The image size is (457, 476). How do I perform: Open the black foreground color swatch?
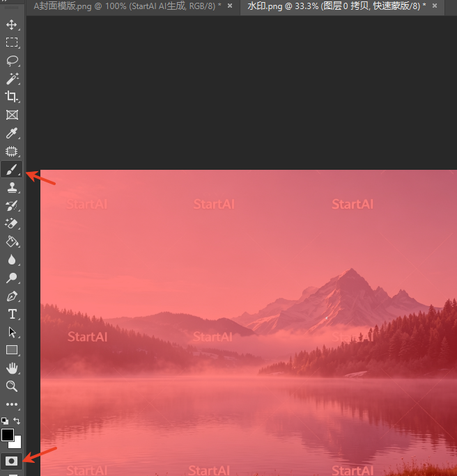pos(7,435)
